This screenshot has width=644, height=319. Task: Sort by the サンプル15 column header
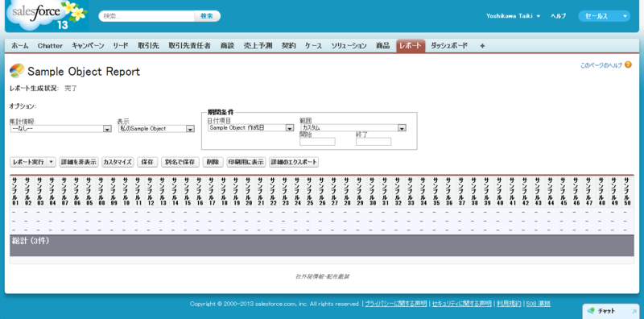(x=188, y=191)
